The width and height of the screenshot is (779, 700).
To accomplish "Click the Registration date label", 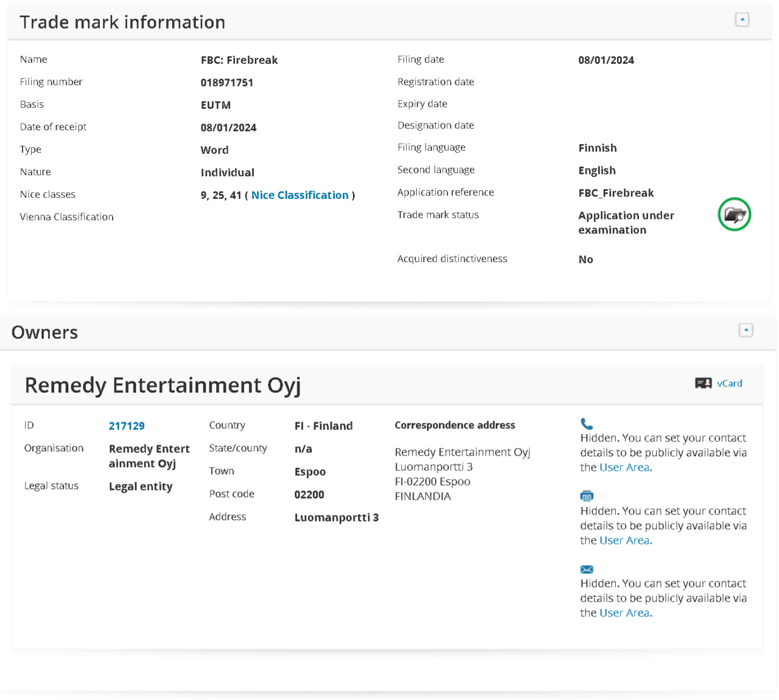I will pyautogui.click(x=436, y=82).
